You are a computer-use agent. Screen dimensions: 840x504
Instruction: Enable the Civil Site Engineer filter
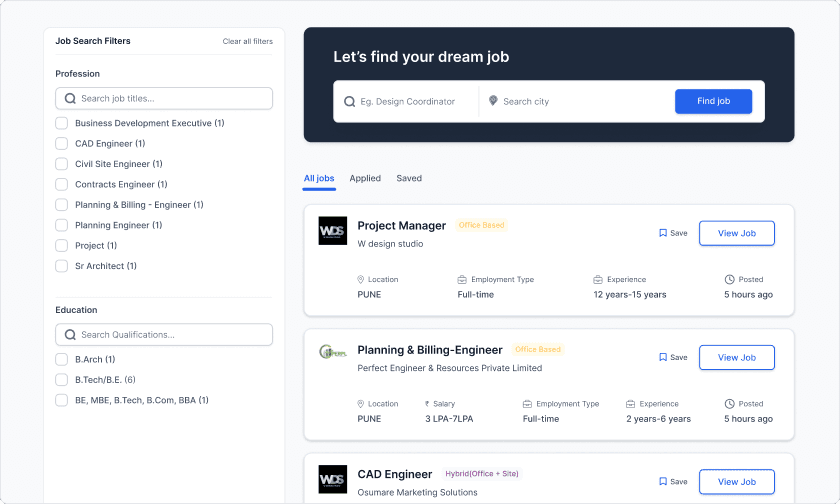62,164
